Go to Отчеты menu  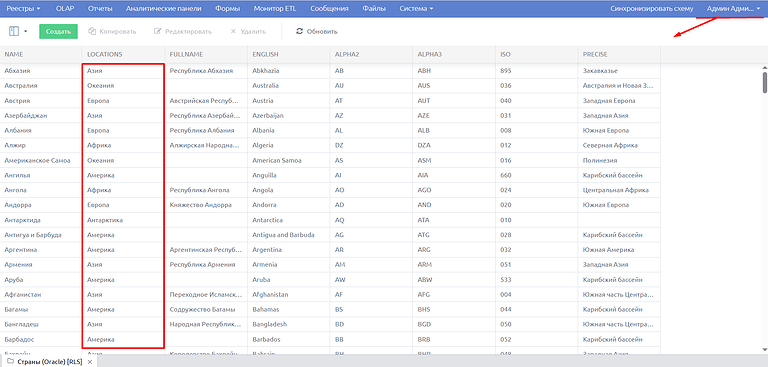100,8
